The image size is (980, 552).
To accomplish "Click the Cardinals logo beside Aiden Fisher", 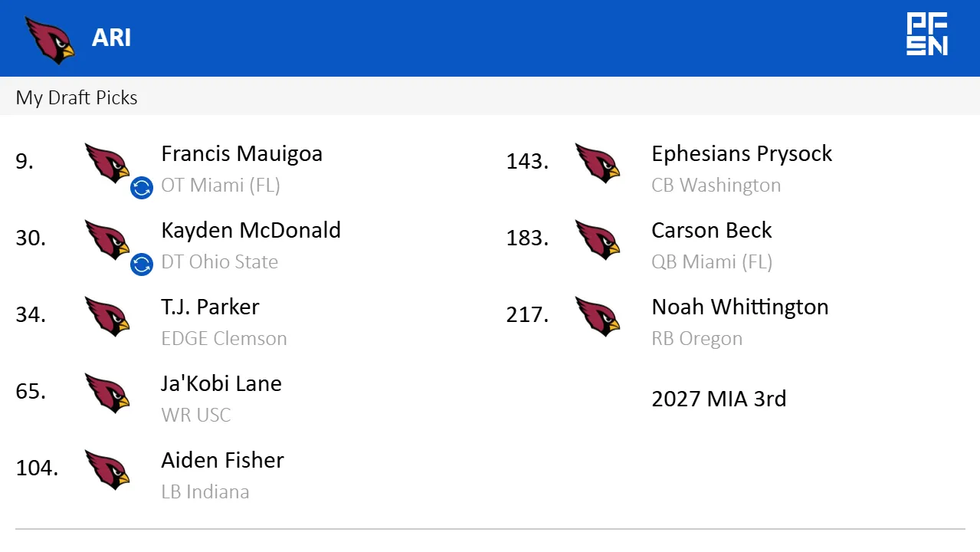I will [108, 471].
